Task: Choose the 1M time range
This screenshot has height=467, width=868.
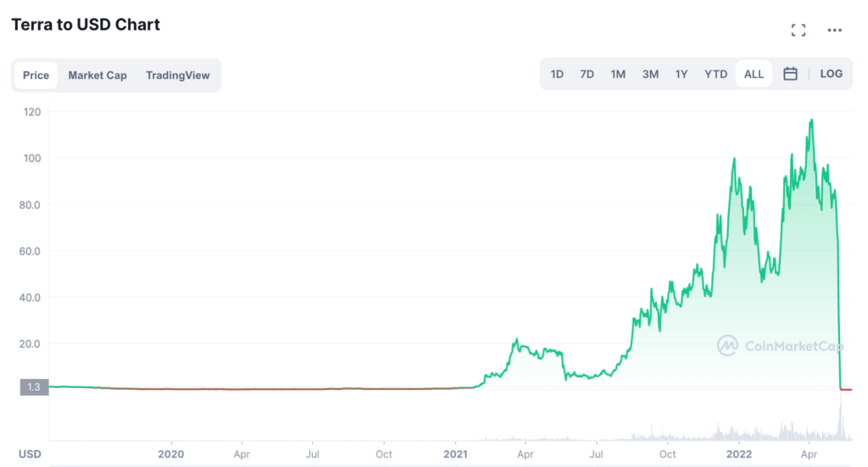Action: pos(618,74)
